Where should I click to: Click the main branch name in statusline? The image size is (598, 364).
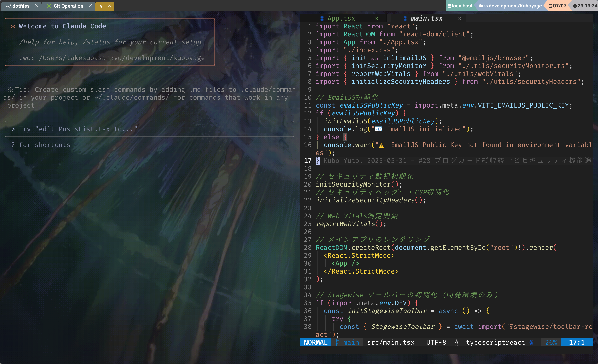[x=351, y=342]
